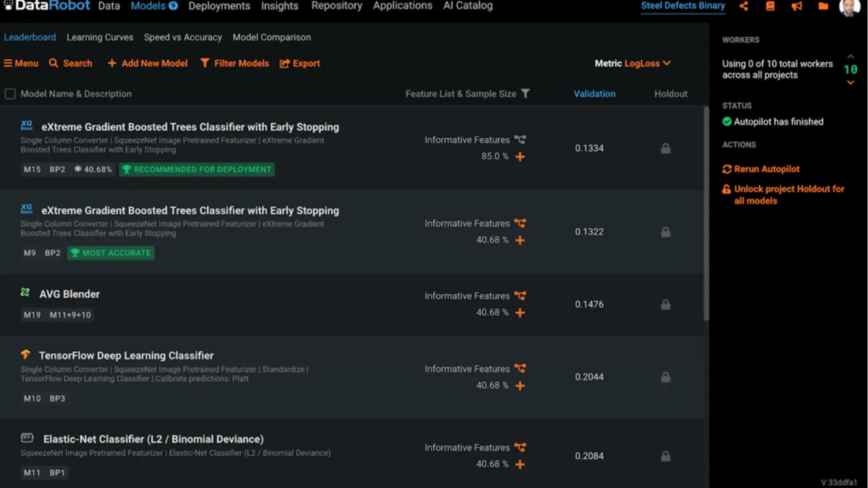The height and width of the screenshot is (488, 868).
Task: Click feature list icon in TensorFlow row
Action: pyautogui.click(x=519, y=369)
